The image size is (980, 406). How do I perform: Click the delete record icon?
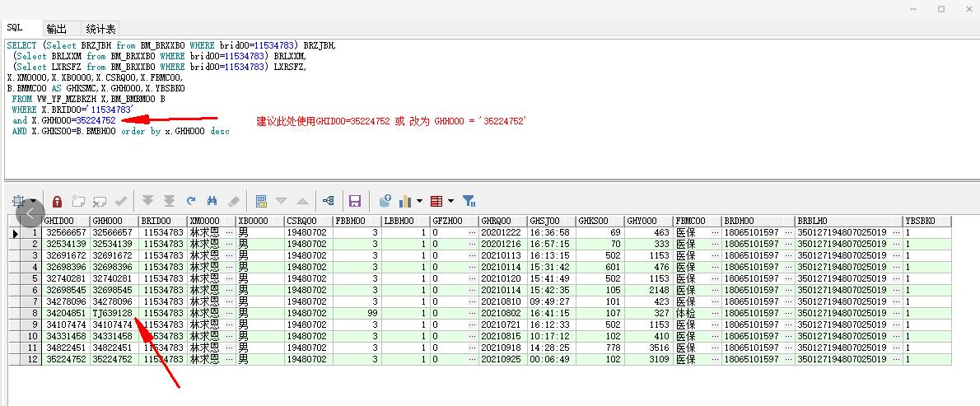(x=100, y=201)
